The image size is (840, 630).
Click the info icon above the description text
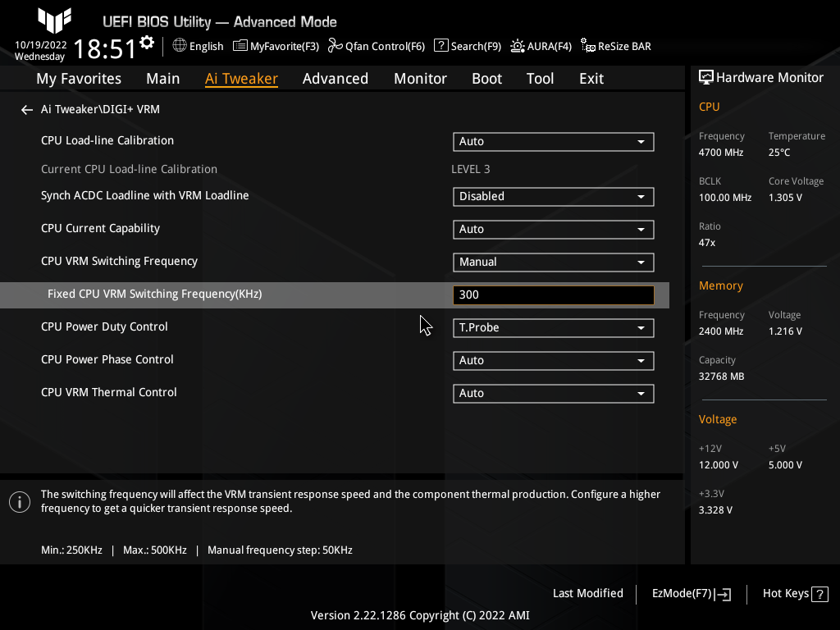(x=19, y=501)
